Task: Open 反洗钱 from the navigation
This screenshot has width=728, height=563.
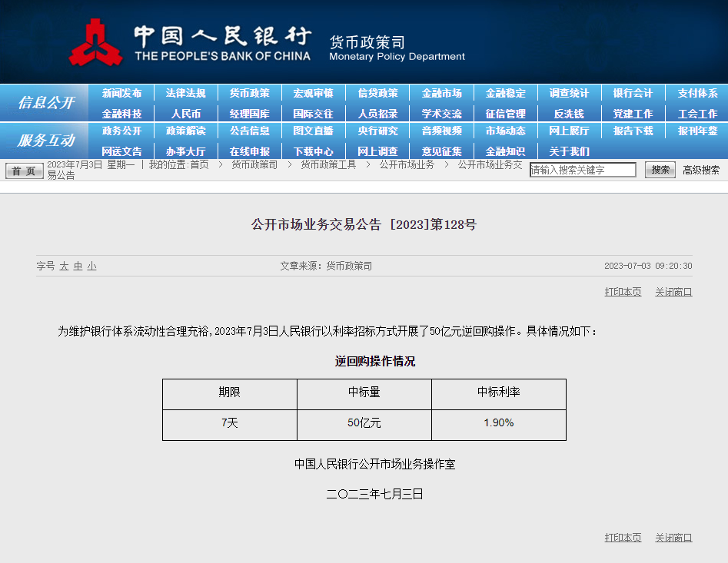Action: coord(569,114)
